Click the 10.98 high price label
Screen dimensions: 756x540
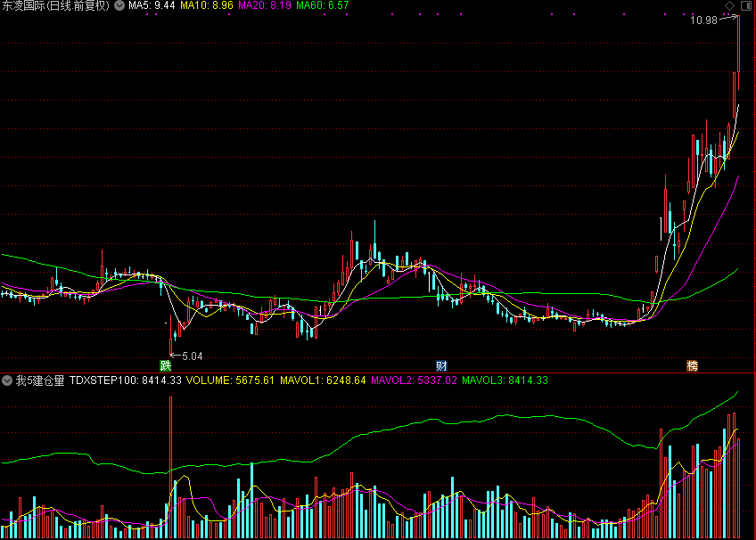(x=704, y=20)
